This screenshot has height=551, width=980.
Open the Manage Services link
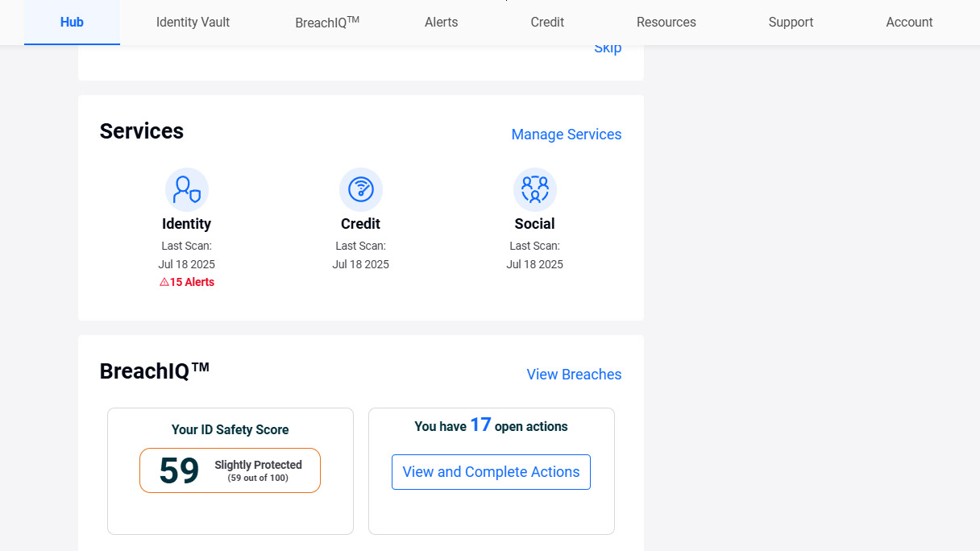[566, 135]
